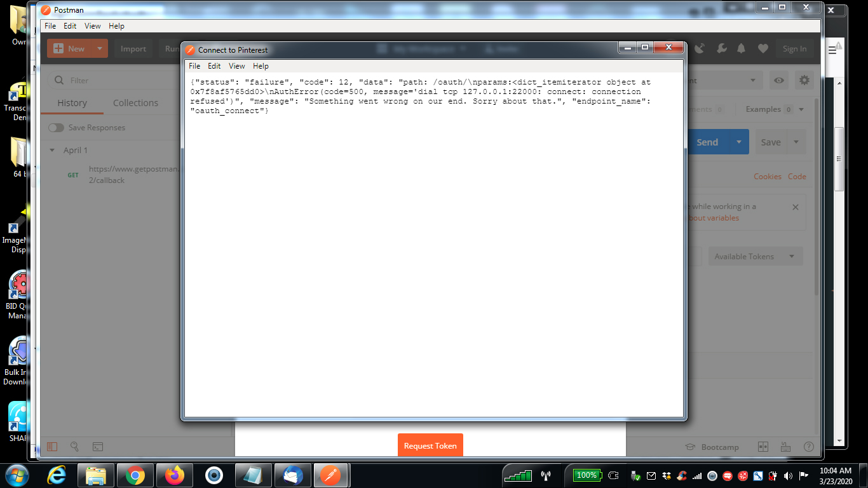Click the battery 100% indicator in taskbar
This screenshot has width=868, height=488.
(587, 475)
